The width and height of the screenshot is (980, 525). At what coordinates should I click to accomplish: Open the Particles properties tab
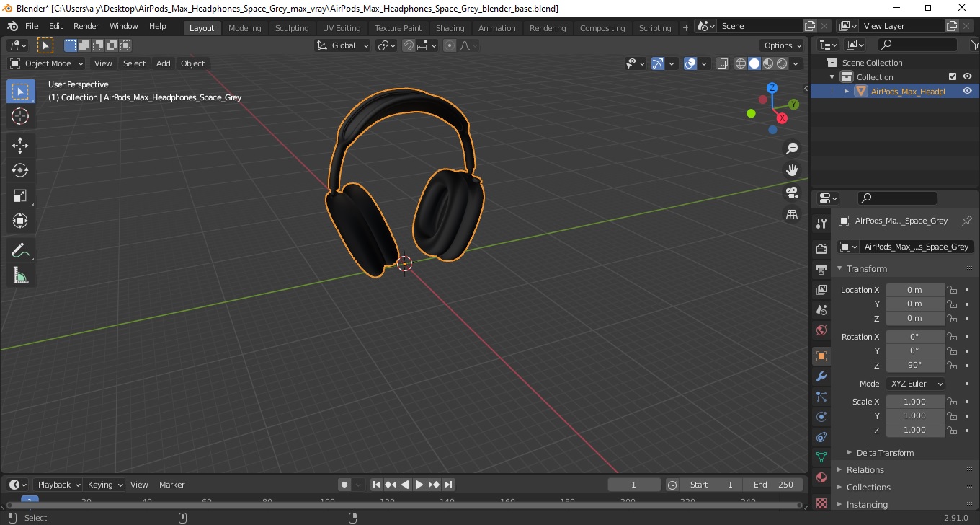click(821, 397)
